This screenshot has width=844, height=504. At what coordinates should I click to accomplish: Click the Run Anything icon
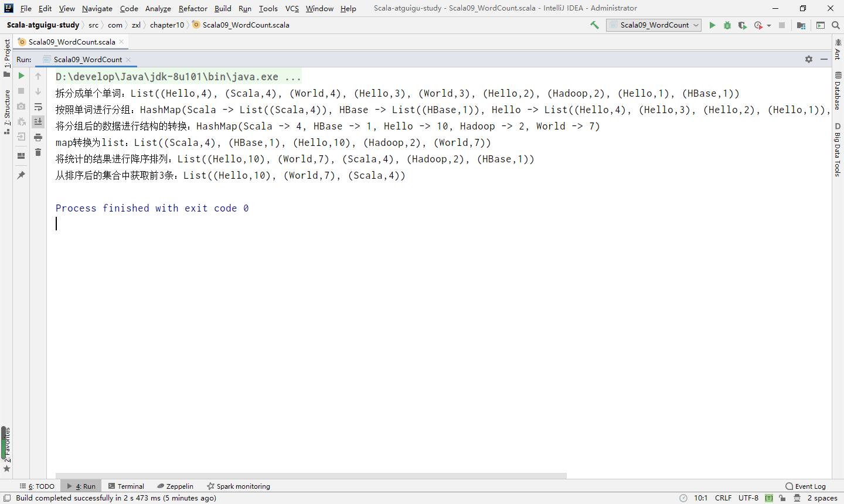[x=821, y=25]
